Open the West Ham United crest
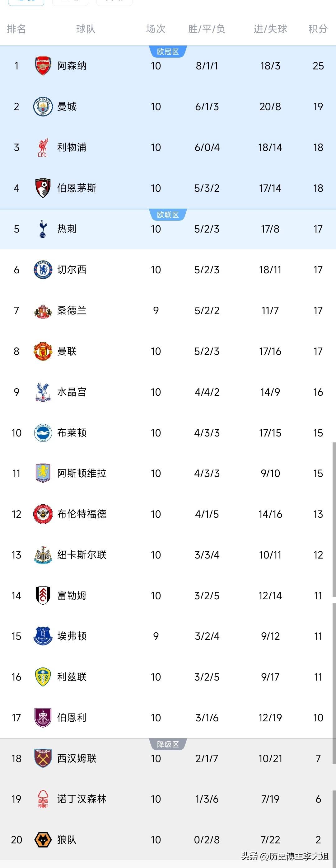This screenshot has height=868, width=336. pyautogui.click(x=43, y=758)
